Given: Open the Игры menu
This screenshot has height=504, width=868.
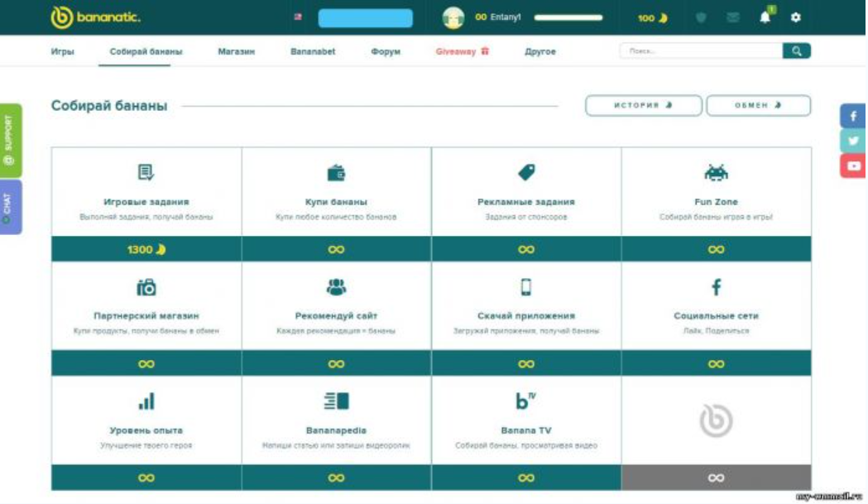Looking at the screenshot, I should click(x=63, y=51).
